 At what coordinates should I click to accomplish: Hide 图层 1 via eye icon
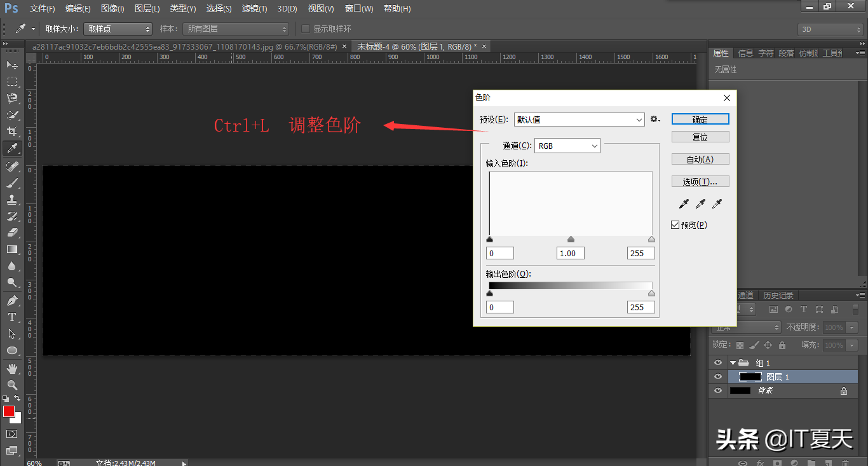pos(718,377)
